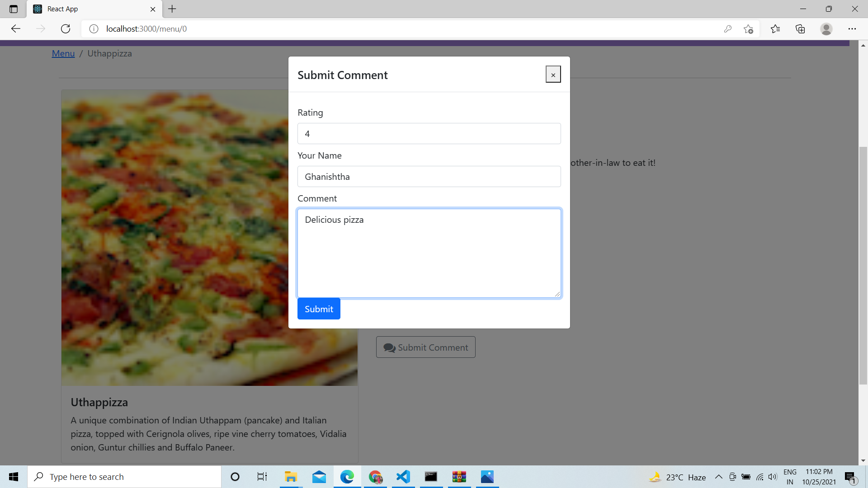The width and height of the screenshot is (868, 488).
Task: Close the Submit Comment modal dialog
Action: [x=553, y=75]
